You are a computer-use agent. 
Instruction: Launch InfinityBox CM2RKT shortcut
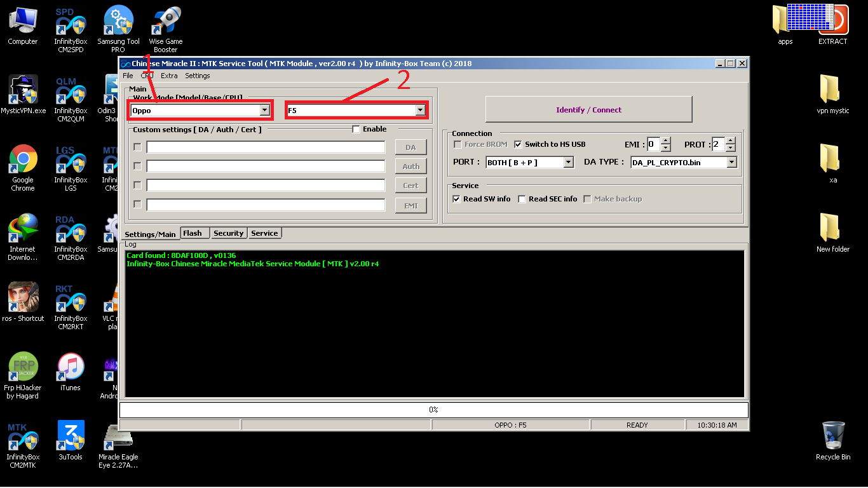click(x=71, y=306)
